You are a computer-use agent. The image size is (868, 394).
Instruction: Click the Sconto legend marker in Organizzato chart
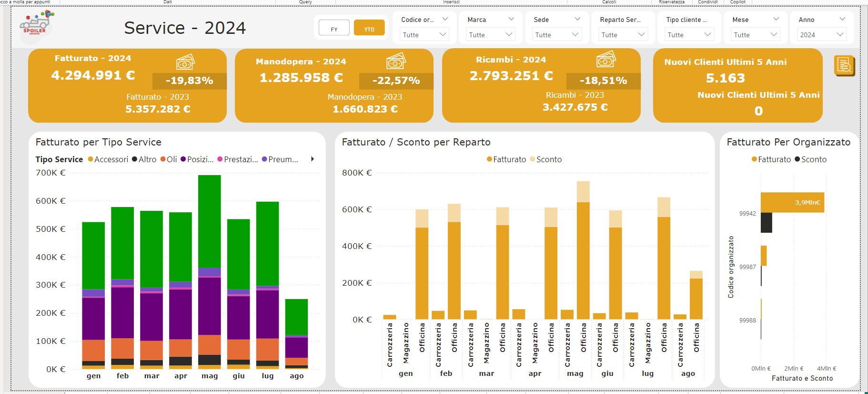tap(797, 159)
